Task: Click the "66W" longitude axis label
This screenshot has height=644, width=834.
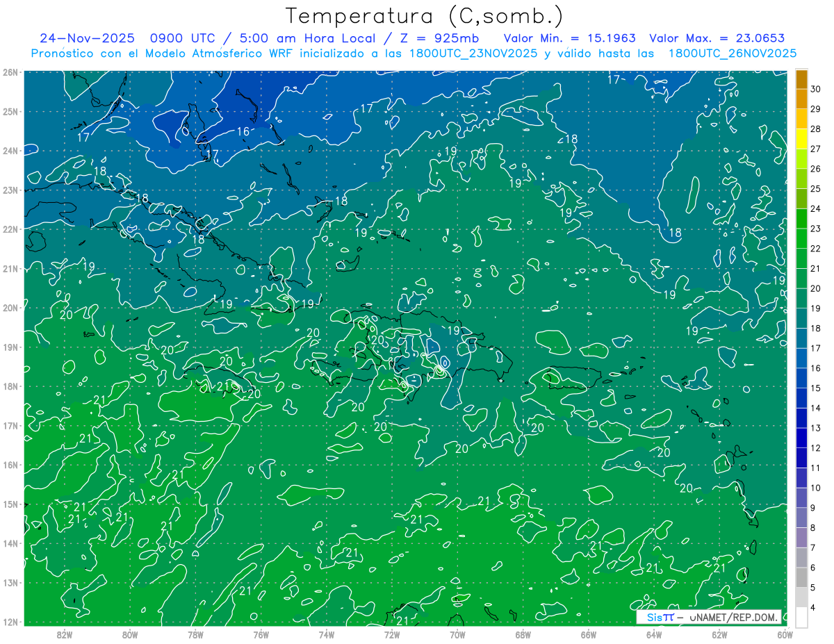Action: coord(589,634)
